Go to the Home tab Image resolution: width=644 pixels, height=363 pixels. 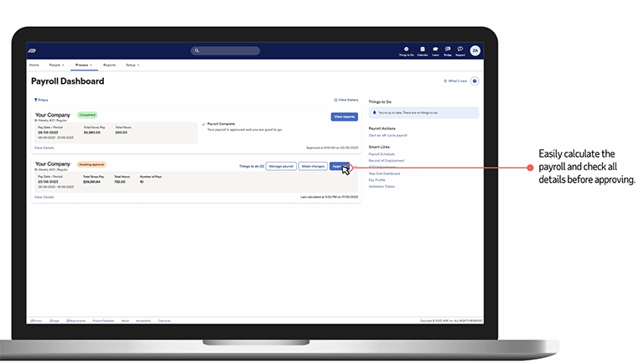click(x=34, y=65)
